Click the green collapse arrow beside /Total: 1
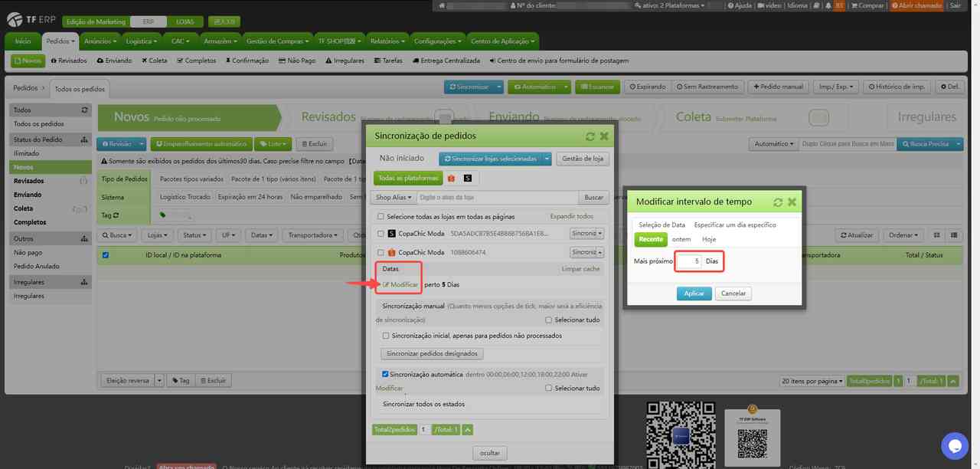980x469 pixels. pyautogui.click(x=467, y=430)
